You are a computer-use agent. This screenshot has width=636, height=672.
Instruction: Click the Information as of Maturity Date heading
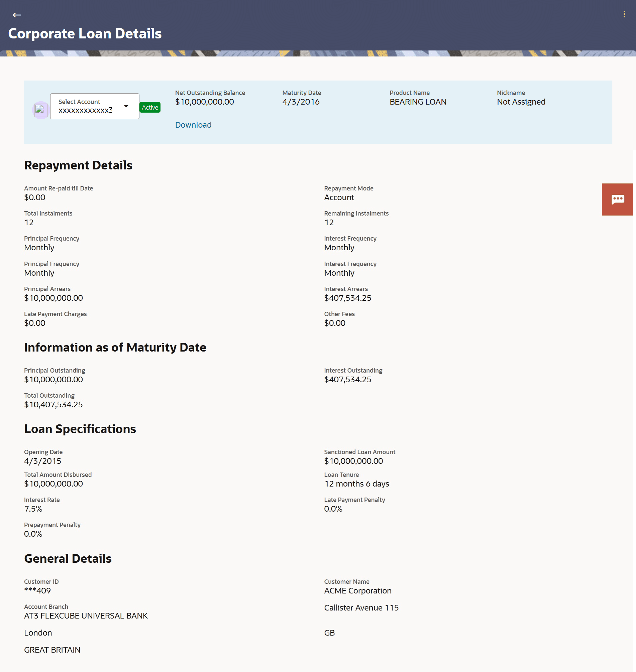pyautogui.click(x=115, y=348)
